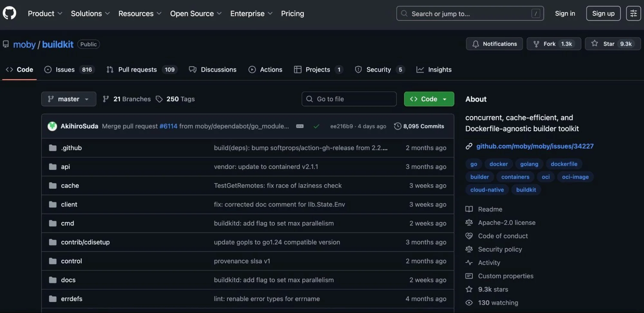Select the oci-image topic tag
Image resolution: width=644 pixels, height=313 pixels.
pos(575,177)
